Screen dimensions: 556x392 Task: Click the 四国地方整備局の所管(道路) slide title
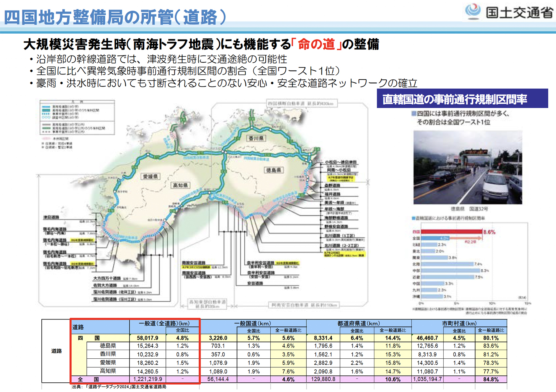115,17
